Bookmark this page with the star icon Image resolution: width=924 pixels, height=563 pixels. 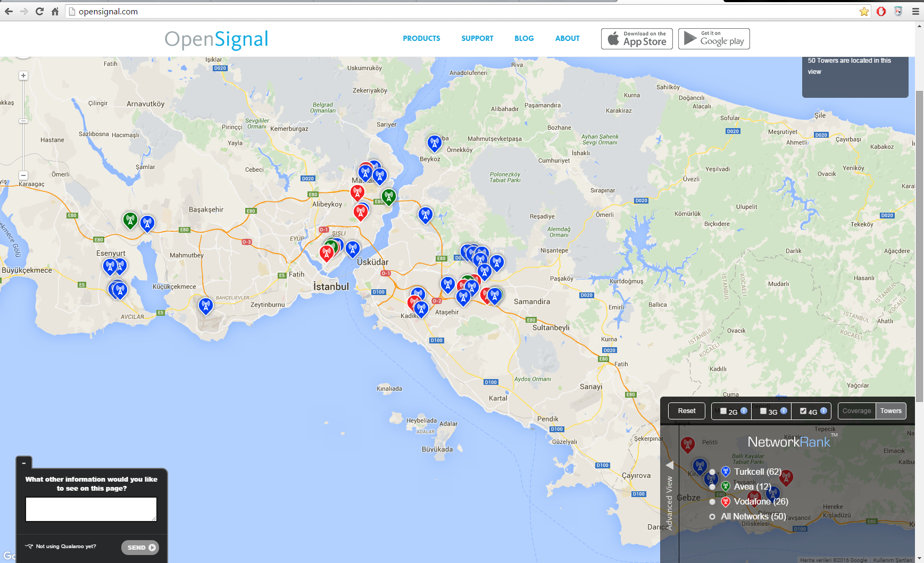pyautogui.click(x=864, y=11)
